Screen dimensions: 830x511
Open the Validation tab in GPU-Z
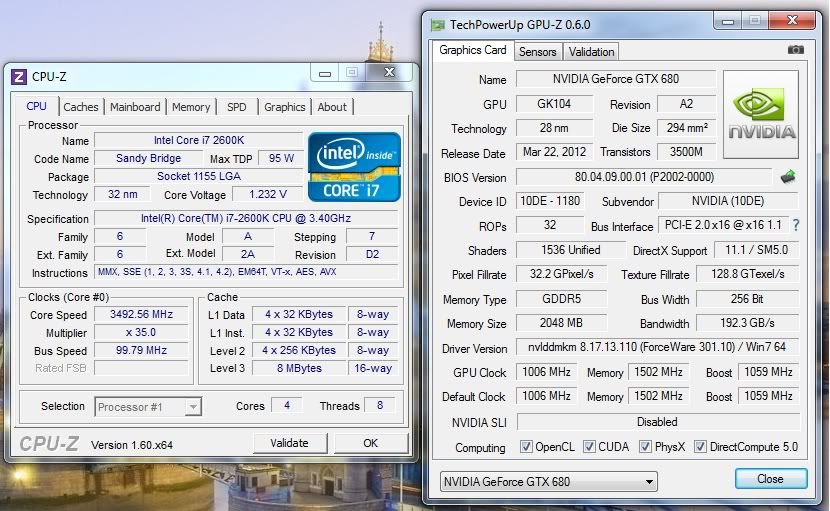click(591, 52)
